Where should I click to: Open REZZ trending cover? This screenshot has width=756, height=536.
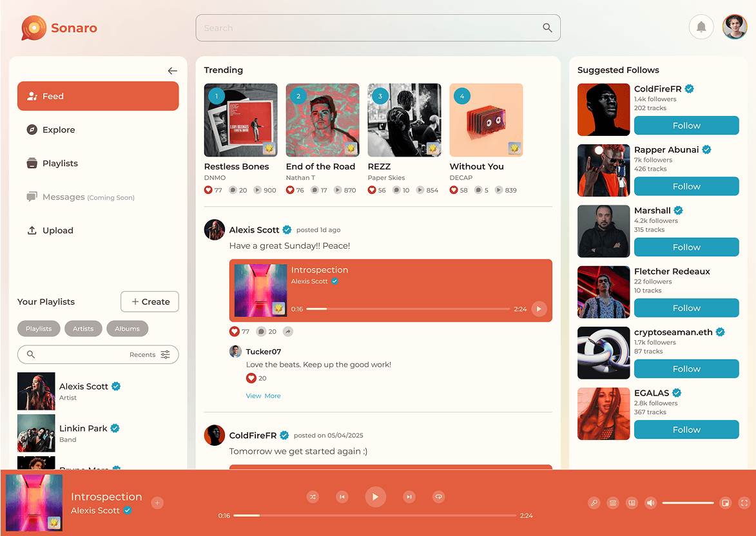pyautogui.click(x=405, y=120)
